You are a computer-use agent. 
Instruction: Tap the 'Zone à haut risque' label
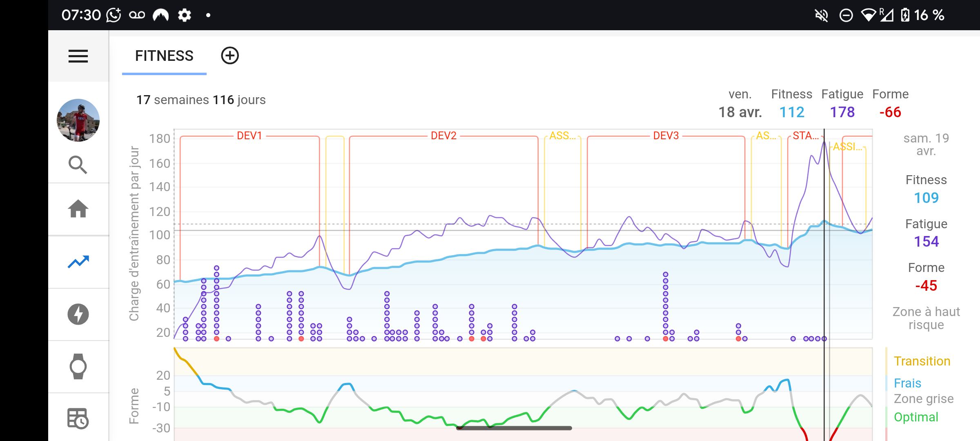[926, 318]
